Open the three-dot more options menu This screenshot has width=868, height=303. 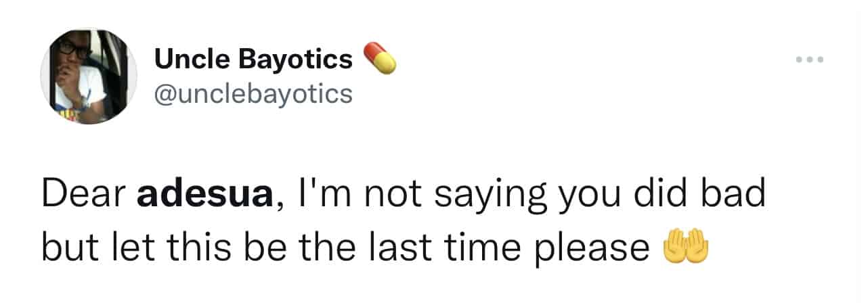(x=810, y=60)
